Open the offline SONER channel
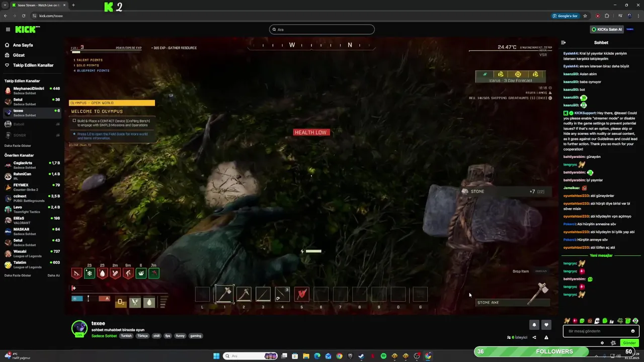644x362 pixels. coord(32,135)
